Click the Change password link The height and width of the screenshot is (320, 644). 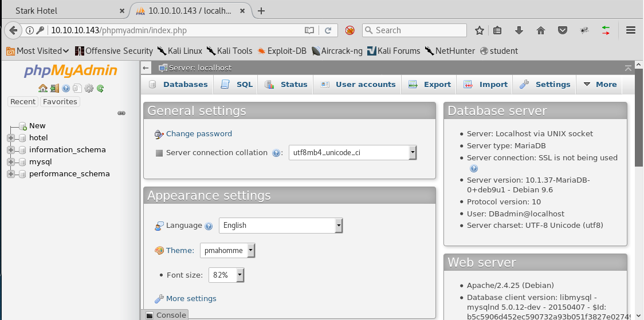[x=199, y=134]
